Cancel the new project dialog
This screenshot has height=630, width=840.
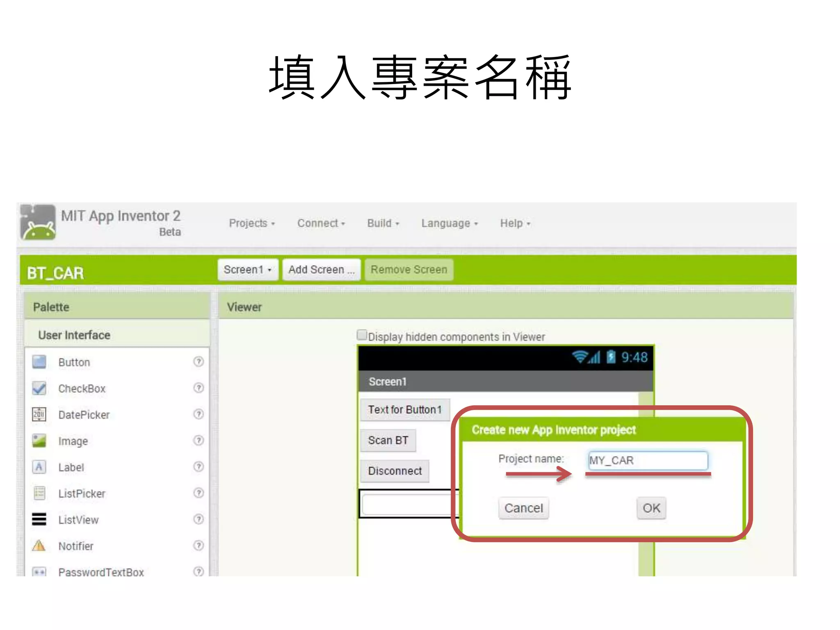[523, 508]
